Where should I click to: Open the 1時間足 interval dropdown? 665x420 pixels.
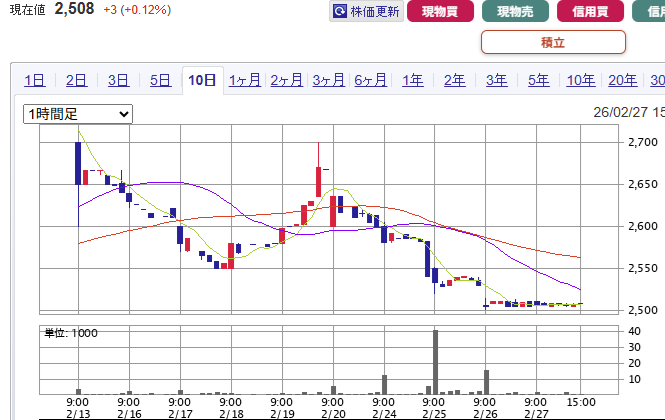tap(78, 114)
